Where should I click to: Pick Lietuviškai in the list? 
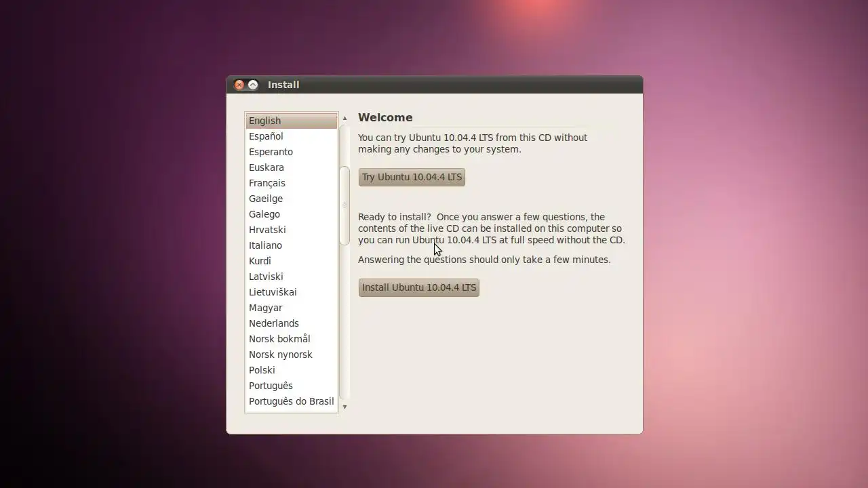292,292
